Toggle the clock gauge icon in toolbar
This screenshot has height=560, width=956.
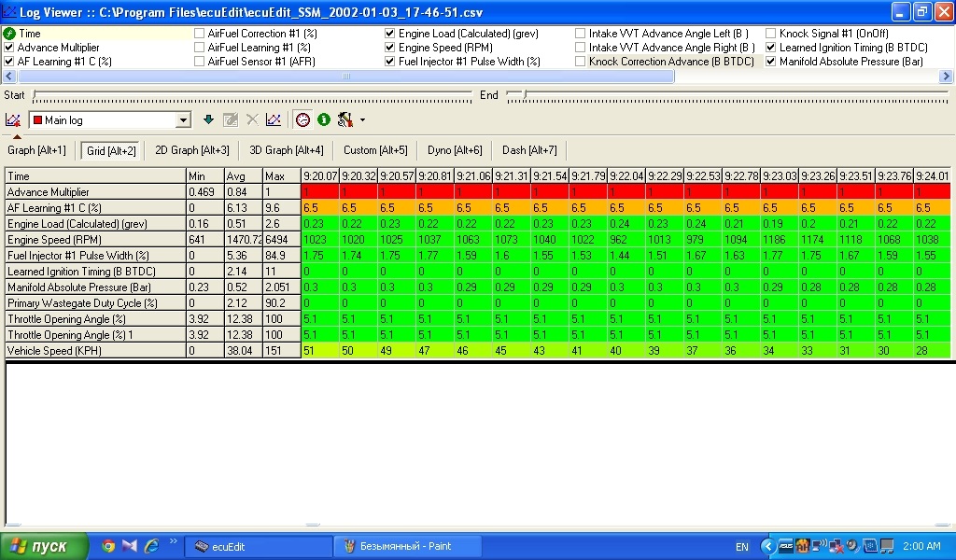coord(302,119)
